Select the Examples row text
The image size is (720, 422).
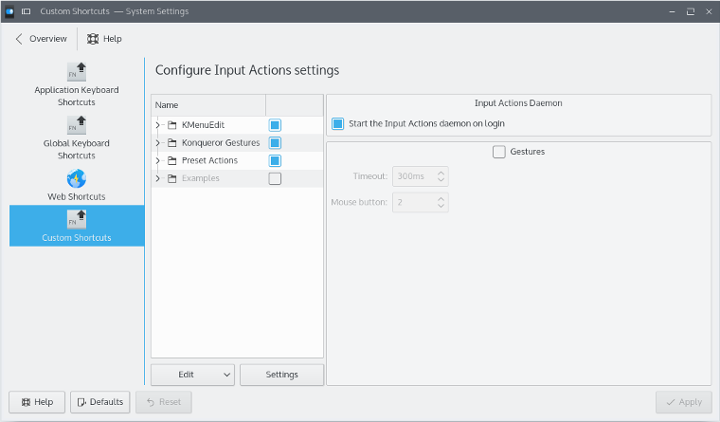[x=201, y=179]
